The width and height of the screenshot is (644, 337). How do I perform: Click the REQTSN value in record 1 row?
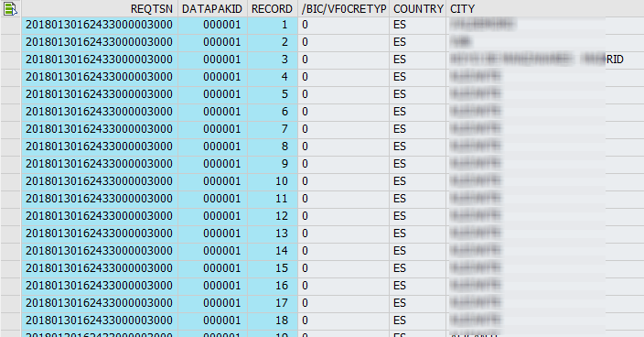coord(100,25)
